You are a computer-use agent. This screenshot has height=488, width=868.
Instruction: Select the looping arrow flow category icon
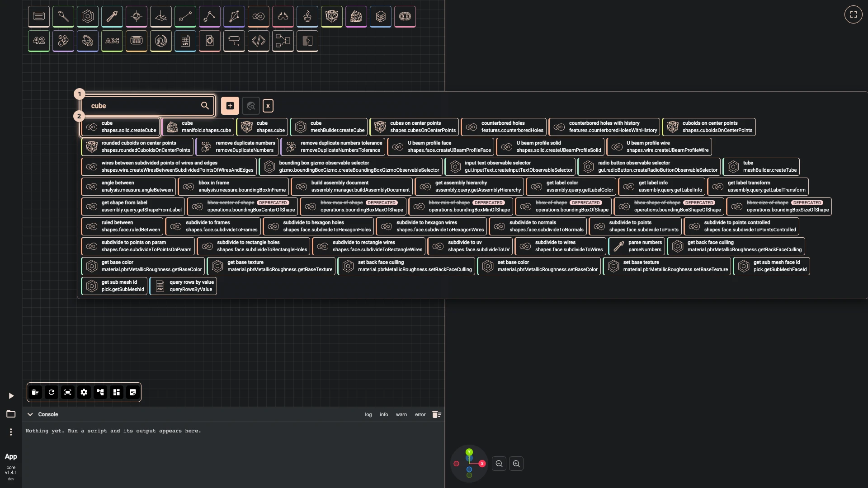click(234, 41)
